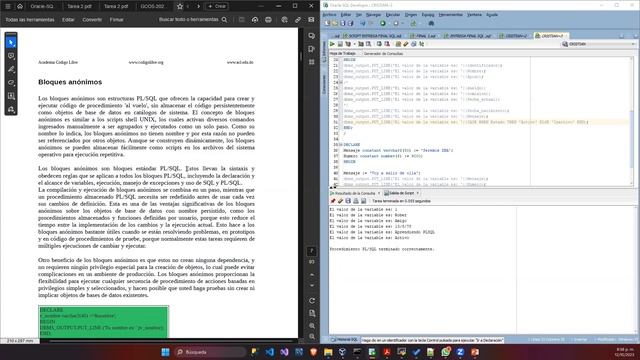Open Todas las herramientas in Acrobat
The height and width of the screenshot is (360, 640).
[30, 20]
